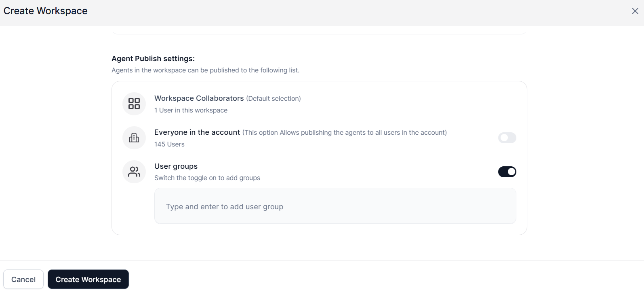The image size is (644, 295).
Task: Click the Agent Publish settings heading
Action: (153, 59)
